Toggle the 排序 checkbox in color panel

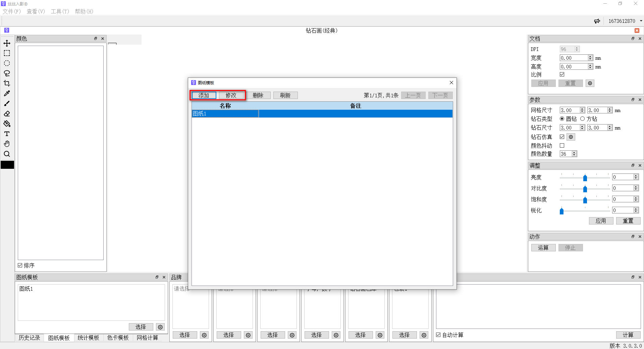pos(20,265)
